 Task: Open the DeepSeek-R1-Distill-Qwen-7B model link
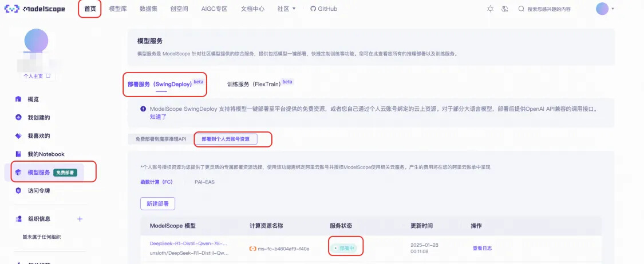click(188, 243)
